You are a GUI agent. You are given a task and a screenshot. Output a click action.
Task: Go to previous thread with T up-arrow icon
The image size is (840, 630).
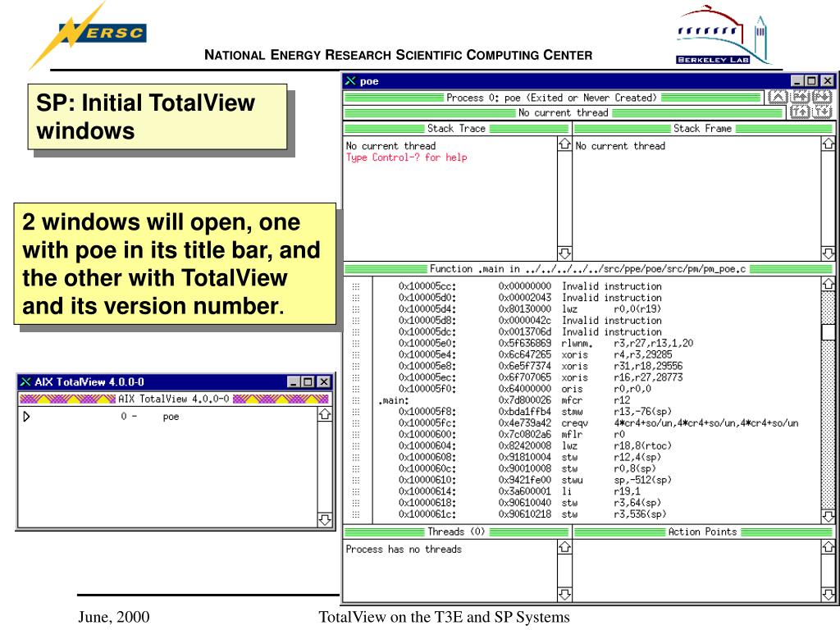pos(800,112)
